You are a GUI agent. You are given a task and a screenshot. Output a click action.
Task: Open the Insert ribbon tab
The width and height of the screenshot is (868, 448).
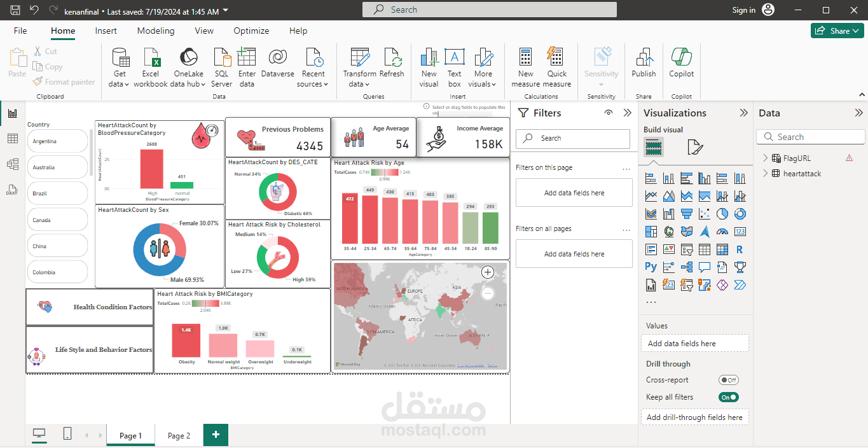106,31
